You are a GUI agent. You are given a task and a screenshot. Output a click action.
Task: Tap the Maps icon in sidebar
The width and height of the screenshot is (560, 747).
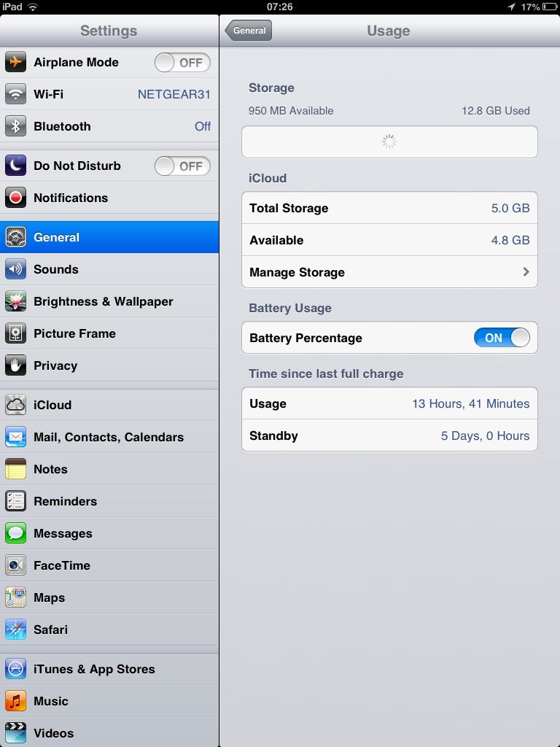tap(15, 597)
